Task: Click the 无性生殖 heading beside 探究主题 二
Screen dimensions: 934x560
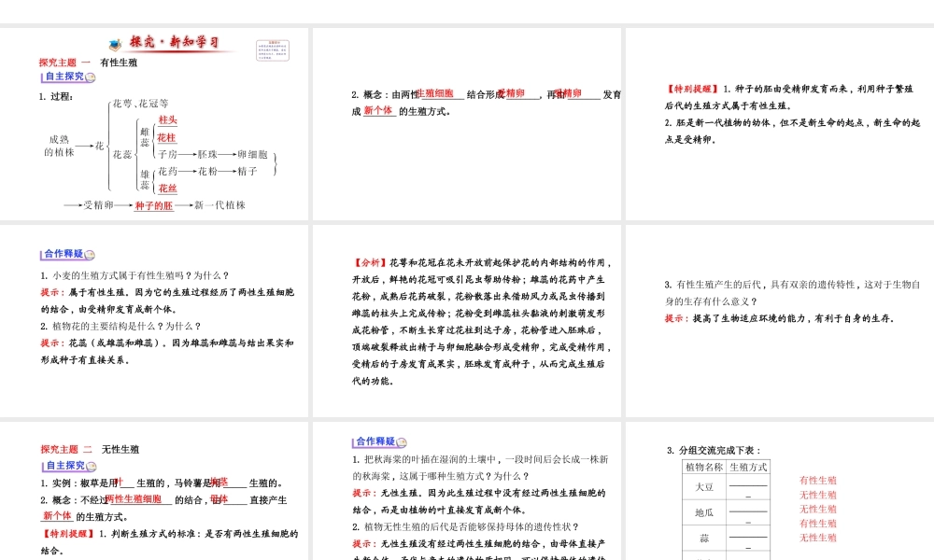Action: [x=120, y=449]
